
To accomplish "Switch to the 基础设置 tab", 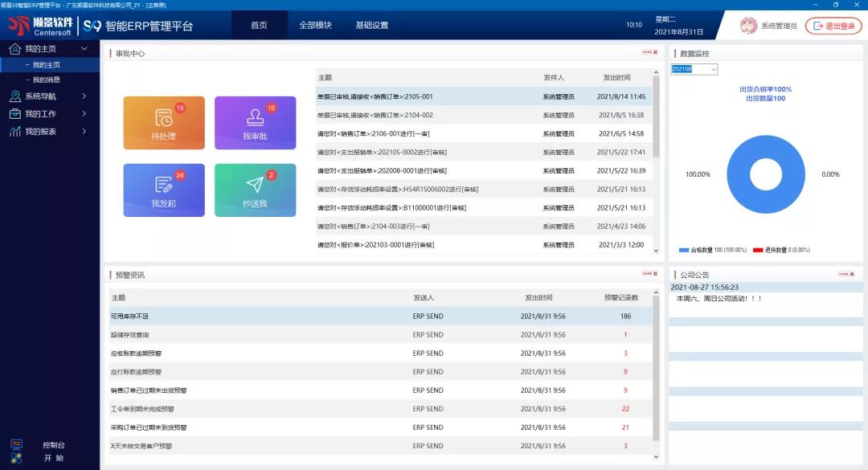I will point(371,26).
